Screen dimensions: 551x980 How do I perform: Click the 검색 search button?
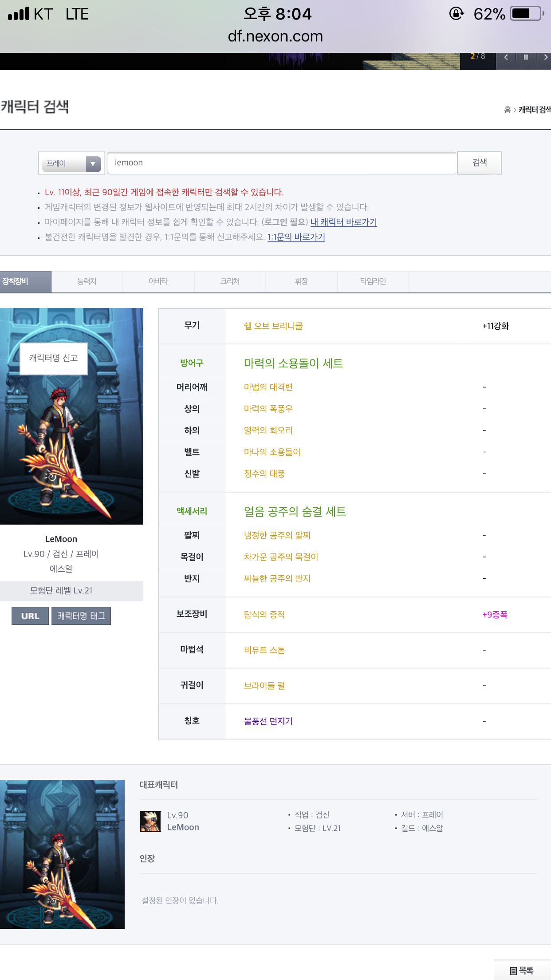480,163
